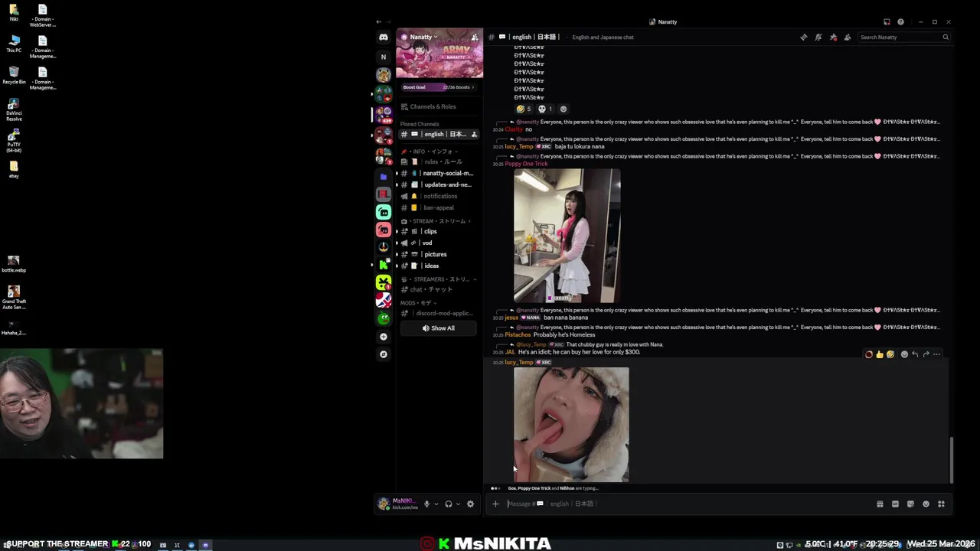Forward arrow on hovered message toolbar
This screenshot has height=551, width=980.
pyautogui.click(x=926, y=354)
